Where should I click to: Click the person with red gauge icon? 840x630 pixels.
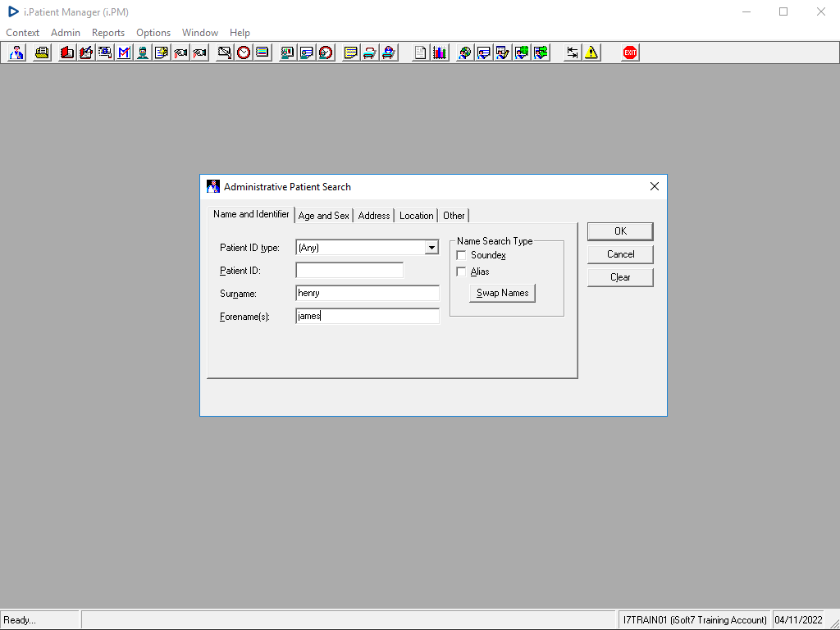click(x=326, y=52)
